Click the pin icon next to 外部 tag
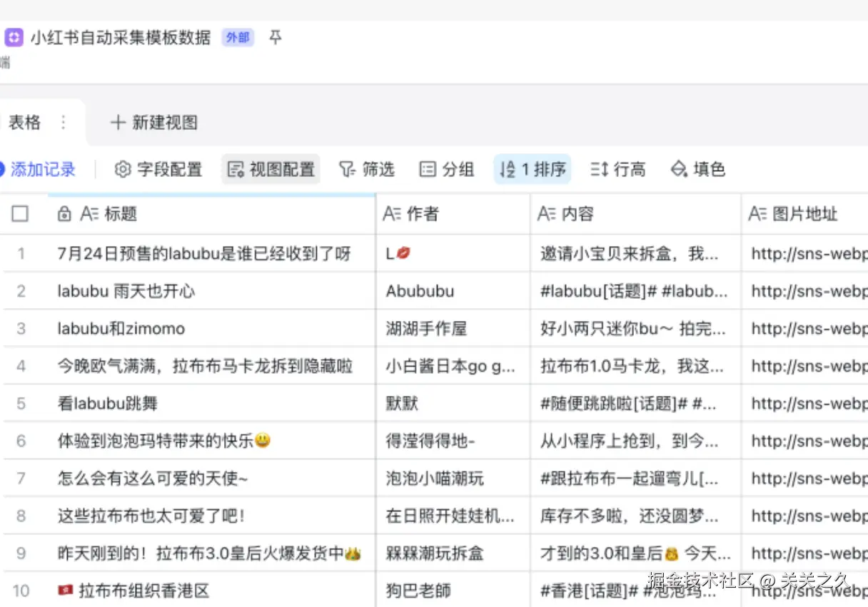 click(x=276, y=37)
